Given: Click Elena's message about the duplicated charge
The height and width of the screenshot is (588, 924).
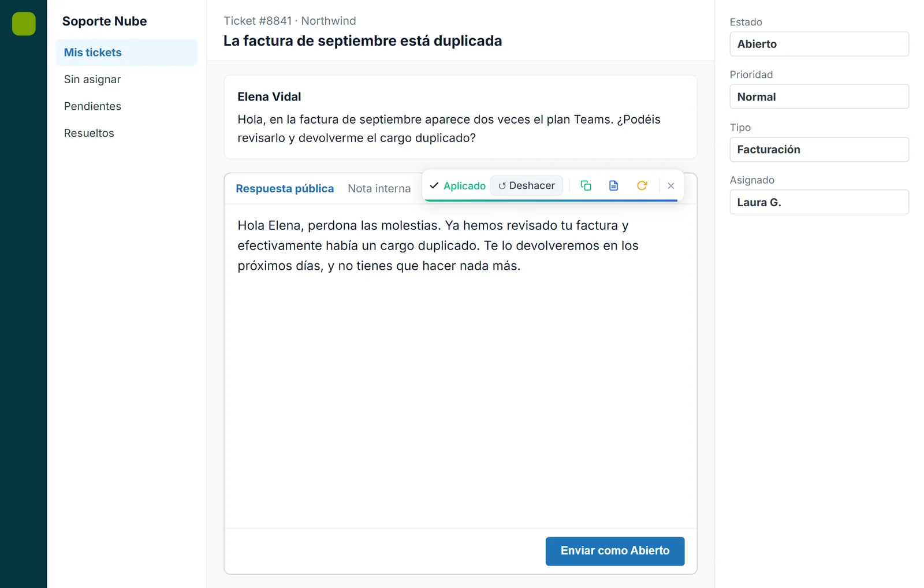Looking at the screenshot, I should click(449, 129).
